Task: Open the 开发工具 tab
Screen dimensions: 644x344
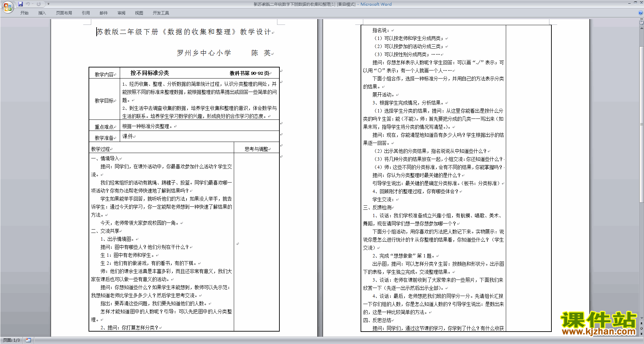Action: pos(161,13)
